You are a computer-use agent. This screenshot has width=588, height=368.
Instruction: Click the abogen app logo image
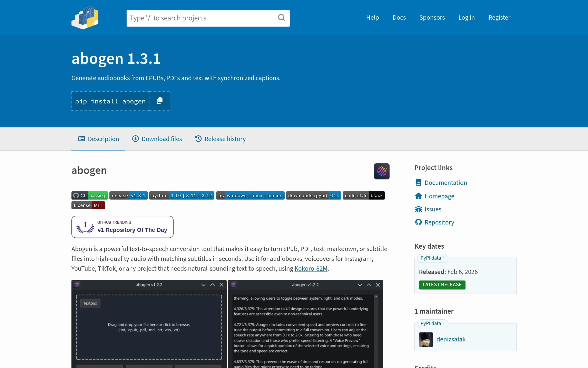[381, 171]
